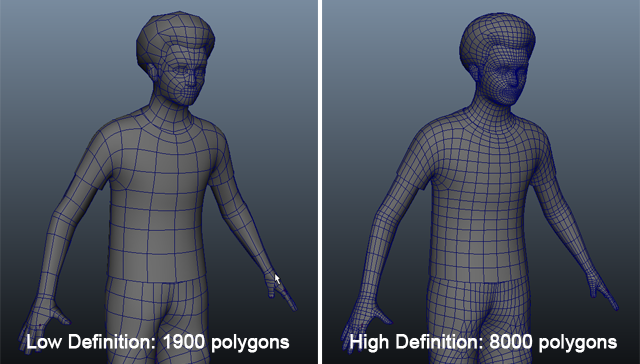Viewport: 640px width, 364px height.
Task: Click the white divider between viewports
Action: coord(320,182)
